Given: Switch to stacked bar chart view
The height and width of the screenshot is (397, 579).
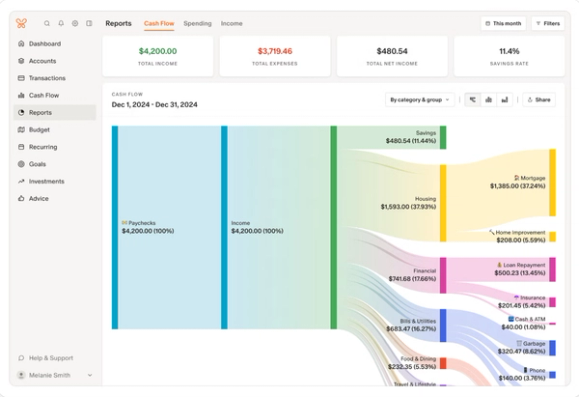Looking at the screenshot, I should (x=504, y=100).
